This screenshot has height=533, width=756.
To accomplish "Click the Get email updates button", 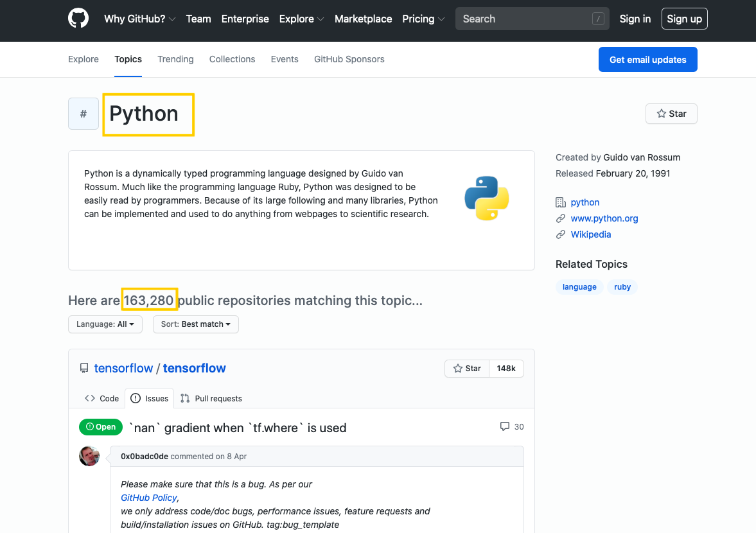I will tap(647, 59).
